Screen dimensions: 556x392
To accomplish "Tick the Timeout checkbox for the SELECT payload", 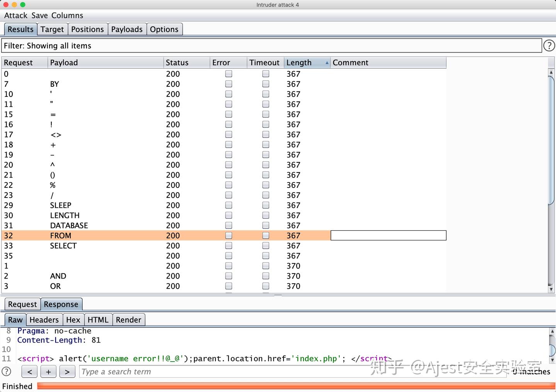I will (266, 245).
